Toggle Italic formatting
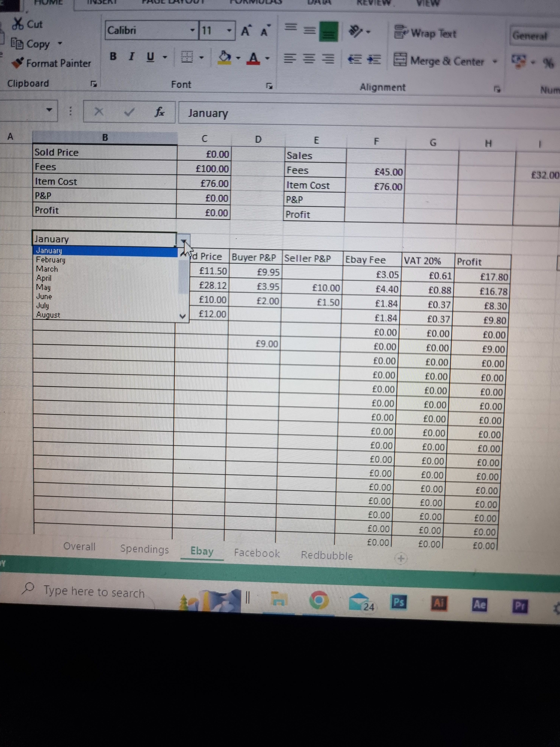Screen dimensions: 560x747 (x=131, y=56)
